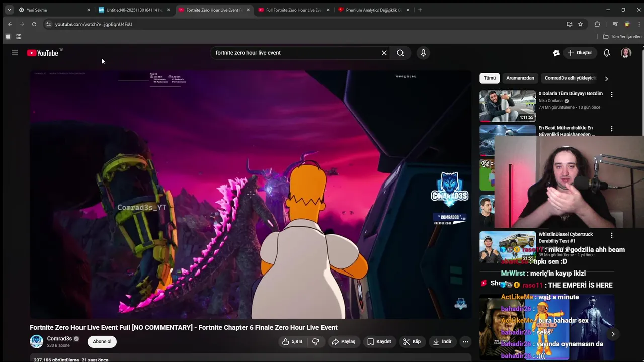Open the apps grid icon in bookmarks bar
This screenshot has height=362, width=644.
[19, 37]
